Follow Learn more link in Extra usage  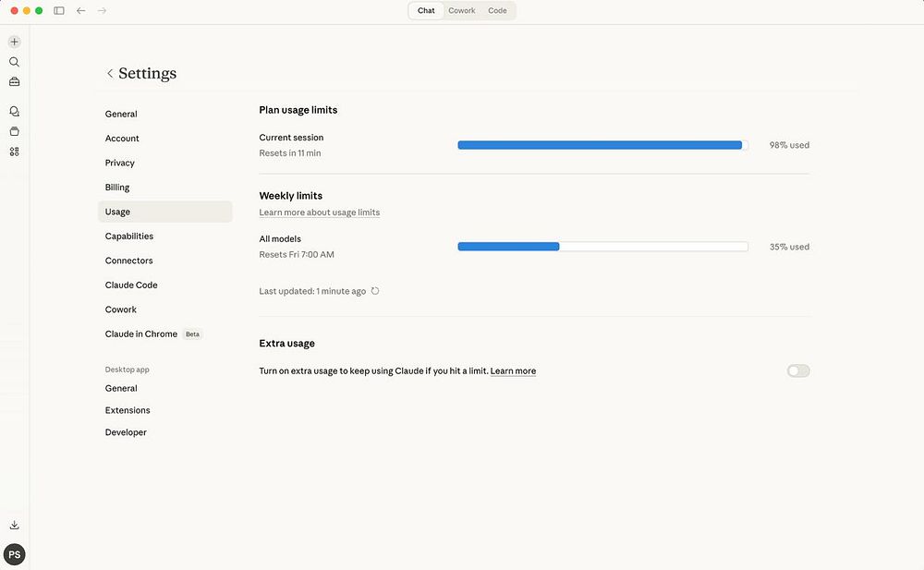tap(513, 370)
